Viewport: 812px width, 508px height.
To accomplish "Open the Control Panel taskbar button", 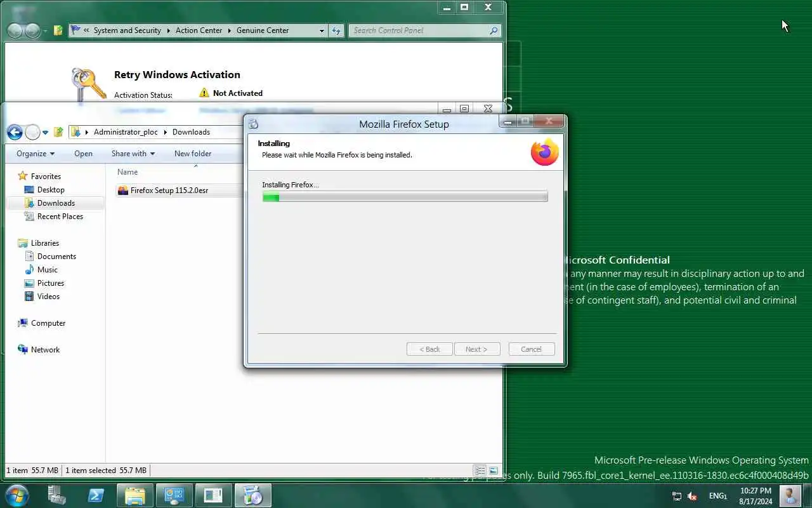I will (174, 495).
